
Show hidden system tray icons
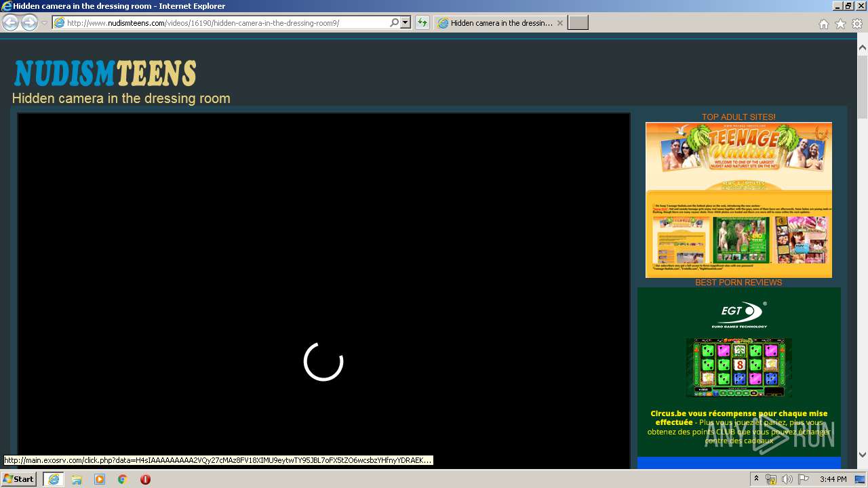point(757,479)
